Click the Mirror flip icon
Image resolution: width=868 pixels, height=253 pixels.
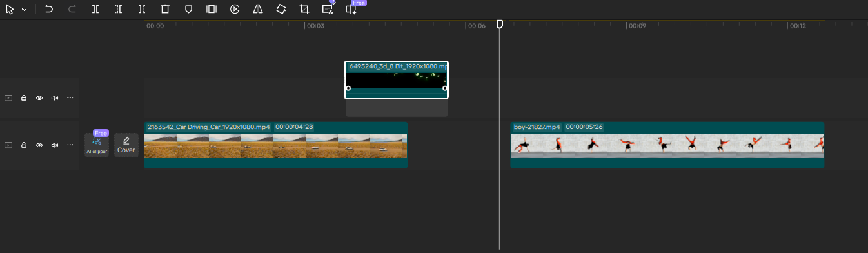[258, 9]
